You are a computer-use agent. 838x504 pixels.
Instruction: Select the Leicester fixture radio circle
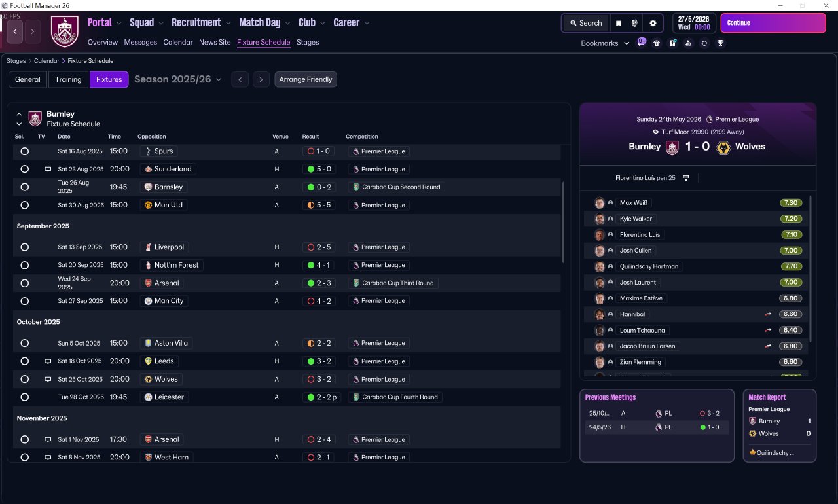pyautogui.click(x=24, y=397)
